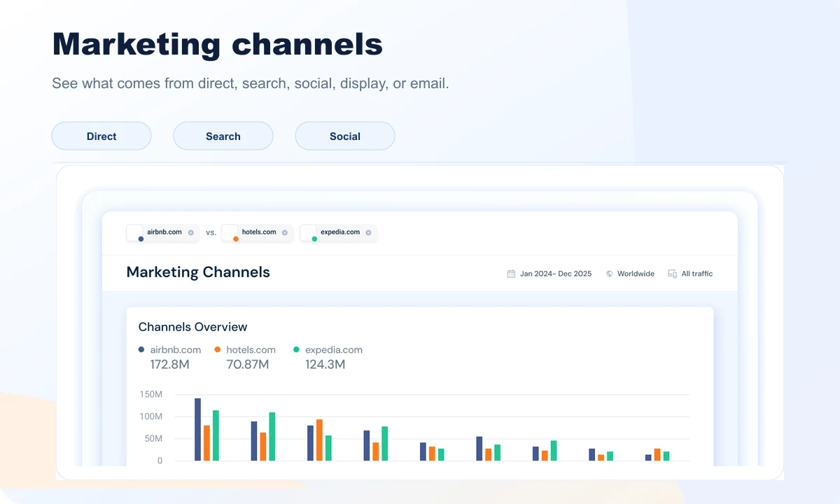This screenshot has width=840, height=504.
Task: Click the green dot on expedia.com chip
Action: pyautogui.click(x=314, y=239)
